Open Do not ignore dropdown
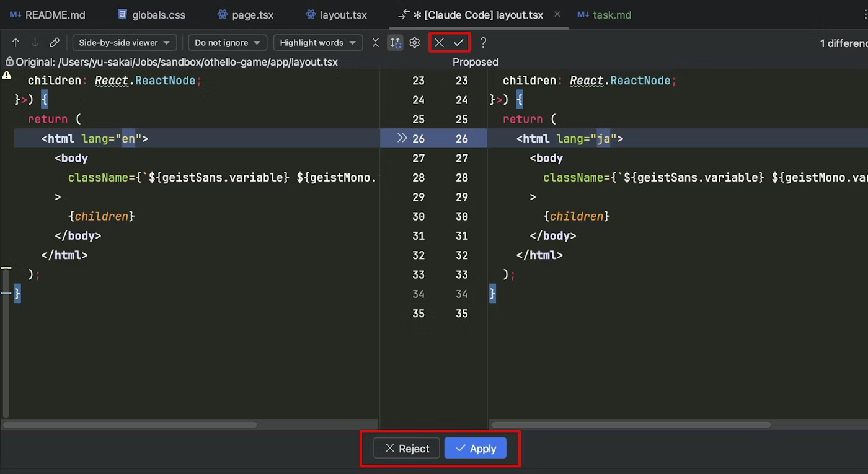Viewport: 868px width, 474px height. (228, 43)
